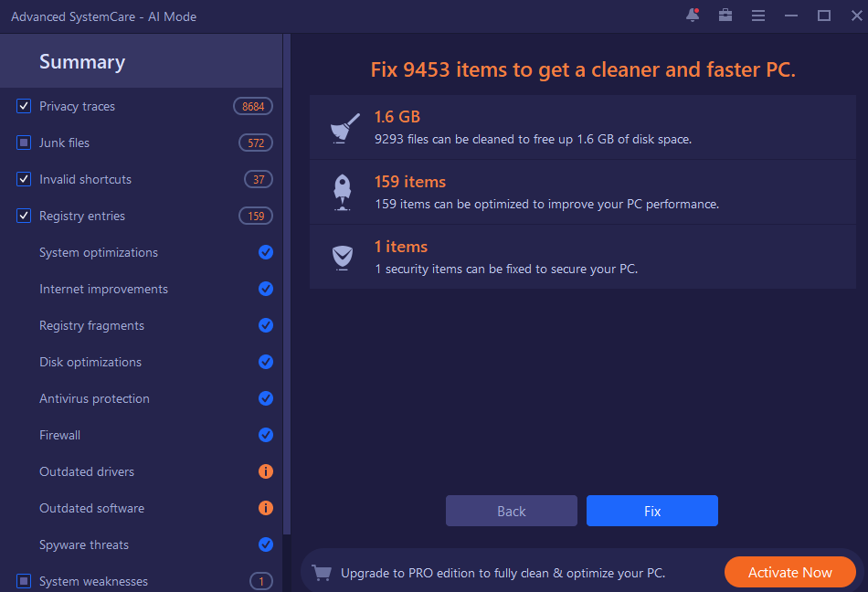Viewport: 868px width, 592px height.
Task: Select Outdated software row
Action: (141, 508)
